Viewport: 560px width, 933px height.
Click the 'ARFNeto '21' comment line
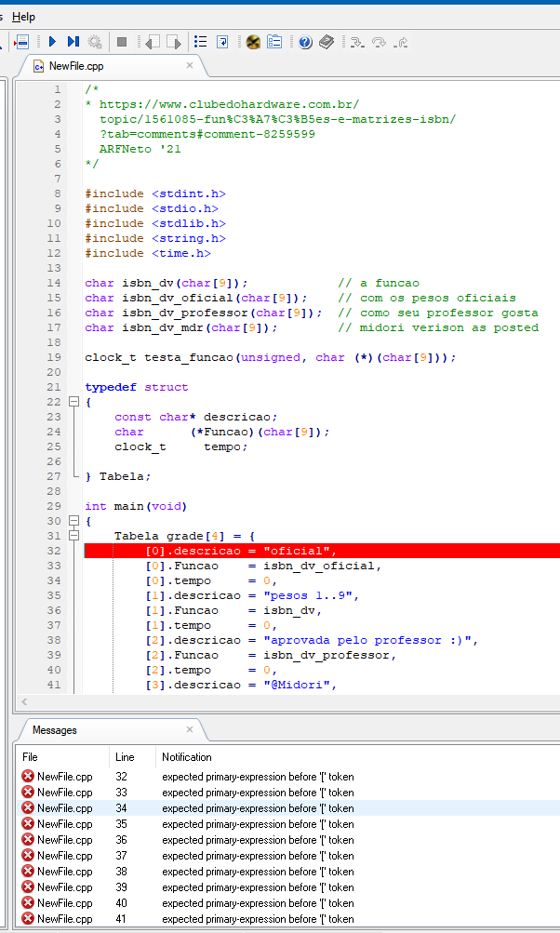pyautogui.click(x=140, y=149)
